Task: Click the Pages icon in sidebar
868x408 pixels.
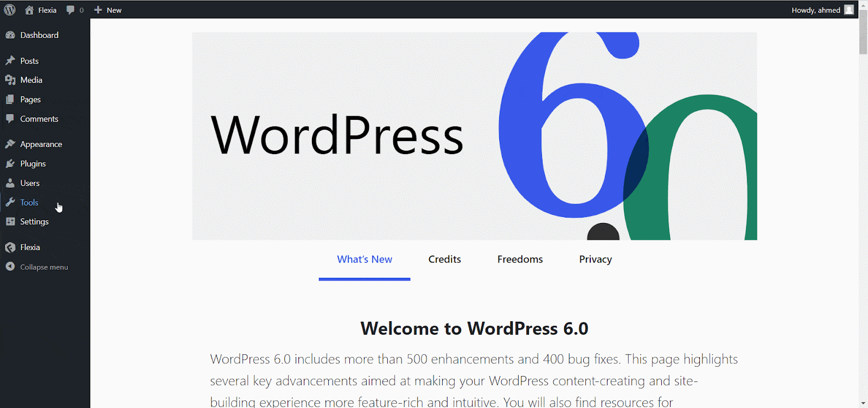Action: [10, 99]
